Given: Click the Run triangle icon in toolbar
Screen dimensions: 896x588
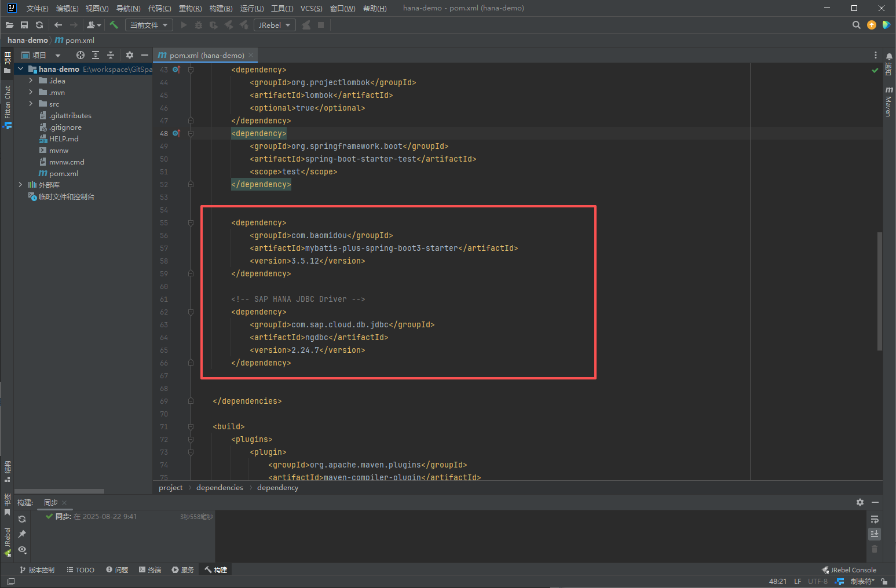Looking at the screenshot, I should [x=184, y=25].
